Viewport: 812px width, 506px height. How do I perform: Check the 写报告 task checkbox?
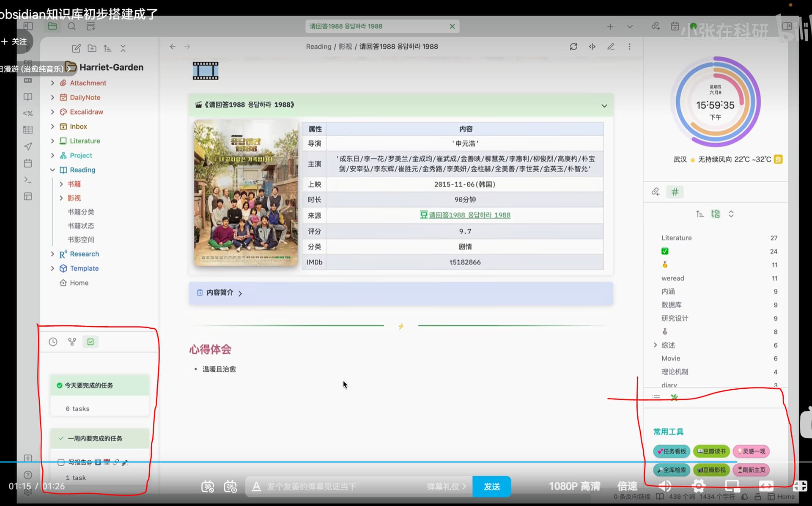pos(61,462)
